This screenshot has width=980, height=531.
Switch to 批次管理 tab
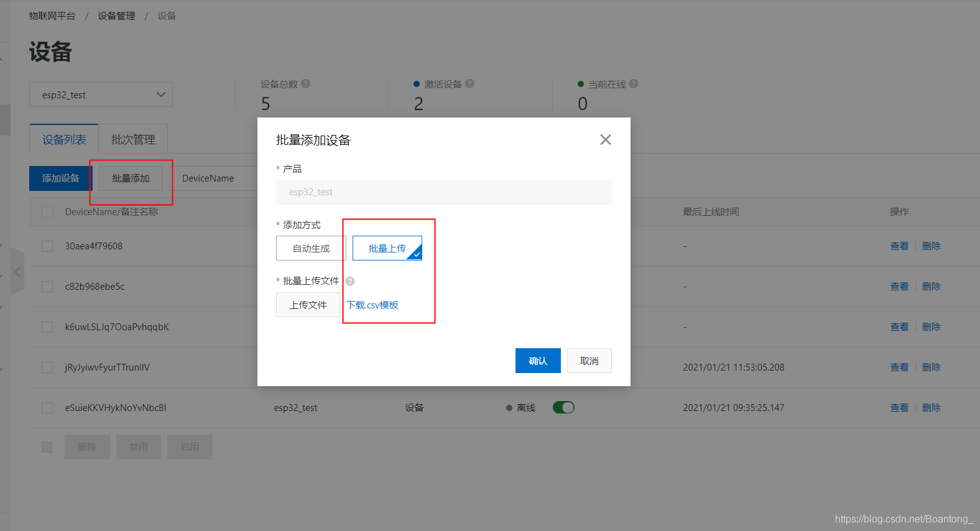click(133, 139)
